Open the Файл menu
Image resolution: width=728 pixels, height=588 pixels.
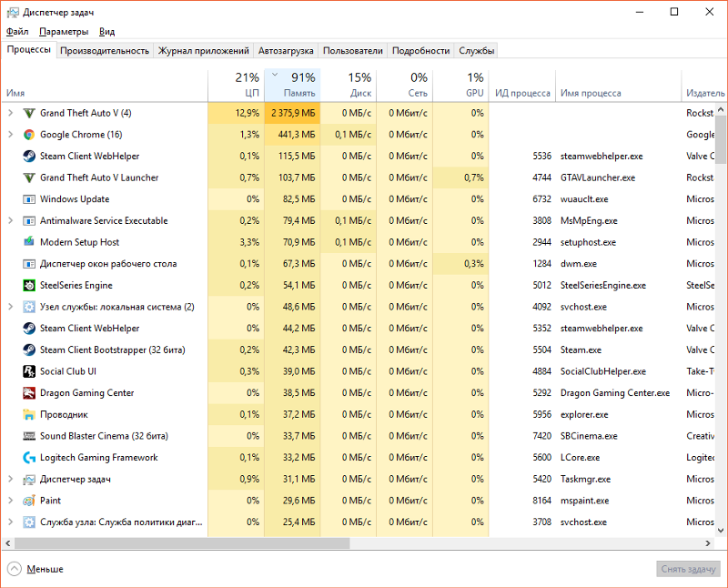[17, 32]
